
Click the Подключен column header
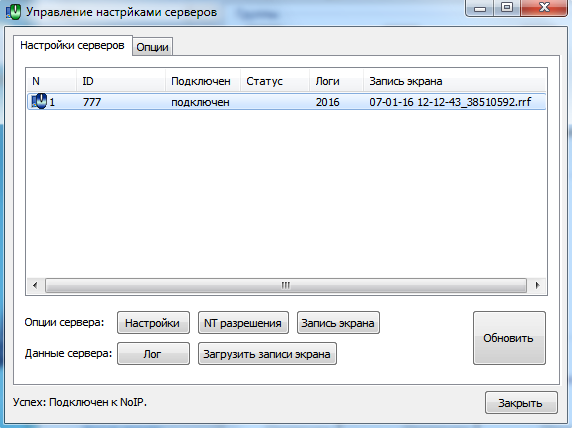(203, 81)
